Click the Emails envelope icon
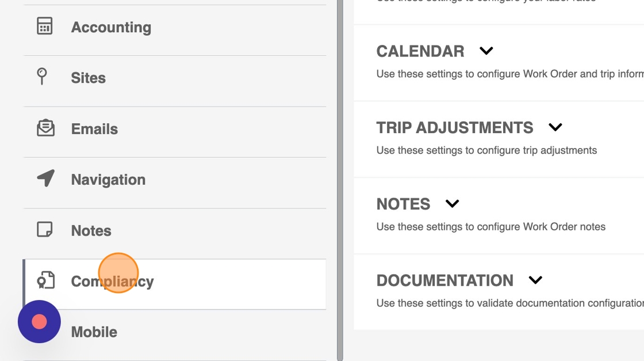The height and width of the screenshot is (361, 644). click(45, 128)
